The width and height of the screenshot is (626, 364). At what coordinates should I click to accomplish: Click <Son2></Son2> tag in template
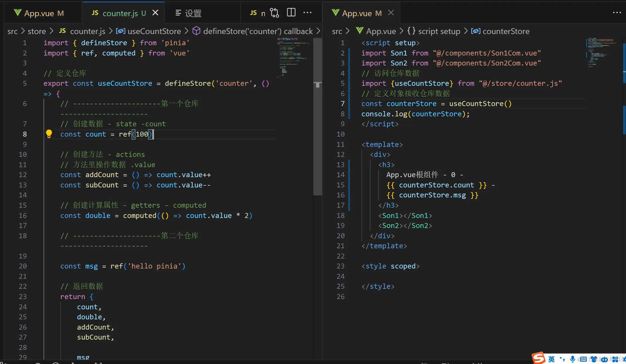point(405,225)
